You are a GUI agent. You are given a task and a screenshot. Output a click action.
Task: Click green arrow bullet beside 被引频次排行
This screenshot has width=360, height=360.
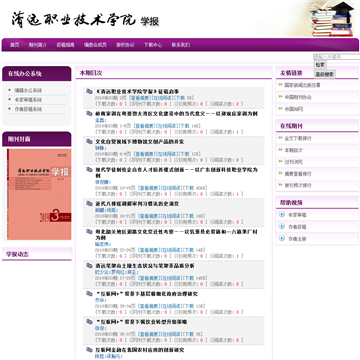[280, 185]
